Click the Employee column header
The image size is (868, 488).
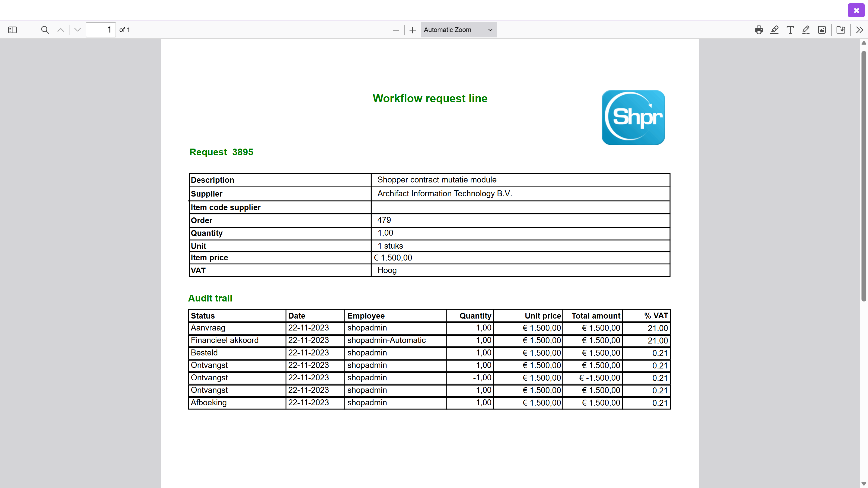pyautogui.click(x=395, y=316)
